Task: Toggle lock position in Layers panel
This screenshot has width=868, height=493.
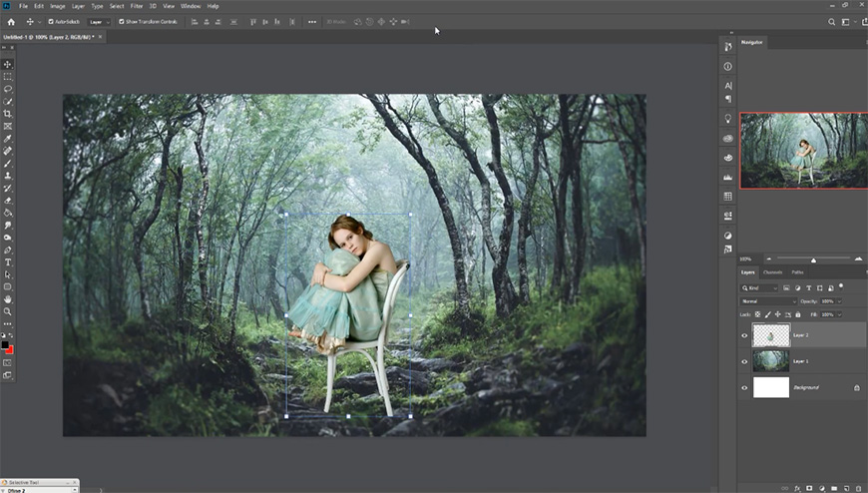Action: coord(778,314)
